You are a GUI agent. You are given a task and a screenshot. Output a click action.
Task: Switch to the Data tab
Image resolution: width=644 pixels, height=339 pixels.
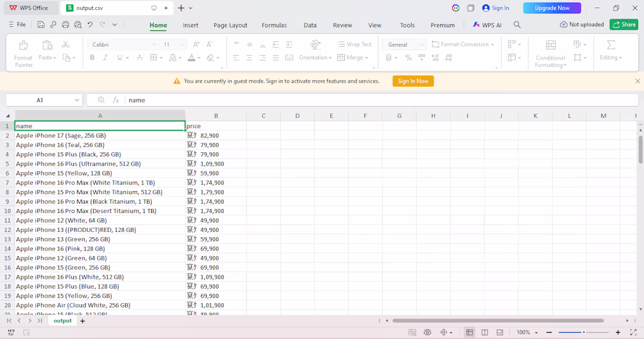point(310,25)
